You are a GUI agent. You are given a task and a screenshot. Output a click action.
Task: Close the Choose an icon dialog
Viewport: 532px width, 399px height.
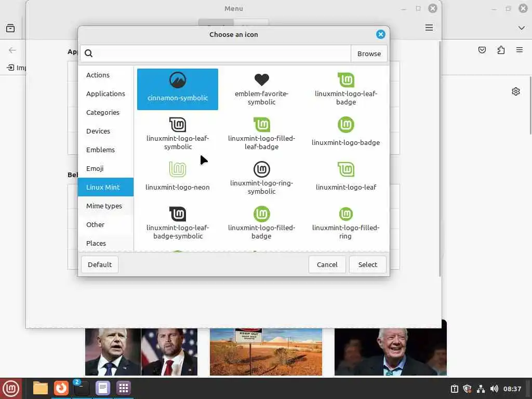point(380,34)
